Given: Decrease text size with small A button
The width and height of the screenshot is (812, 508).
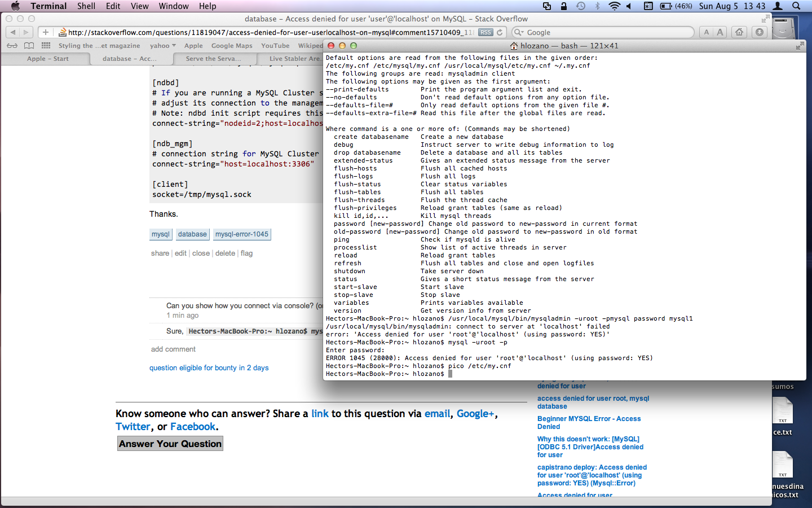Looking at the screenshot, I should [x=706, y=32].
